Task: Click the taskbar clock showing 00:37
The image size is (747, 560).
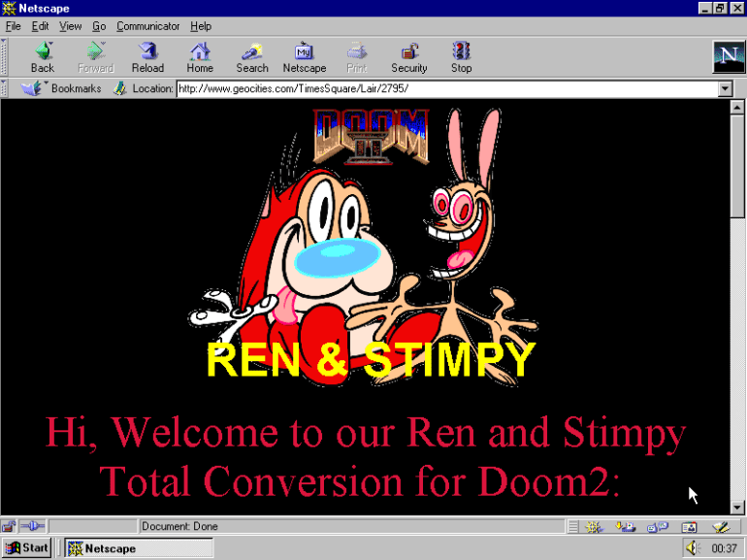Action: (x=724, y=548)
